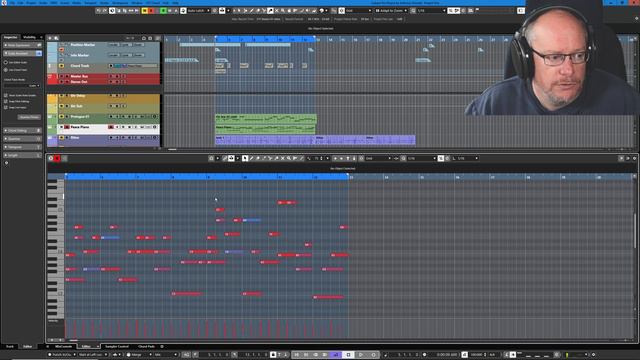Click the Undo icon in main toolbar
The width and height of the screenshot is (640, 360).
(x=98, y=11)
